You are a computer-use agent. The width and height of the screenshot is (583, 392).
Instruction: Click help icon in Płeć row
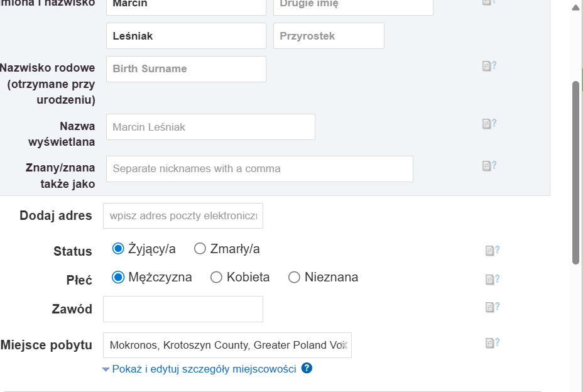click(492, 280)
